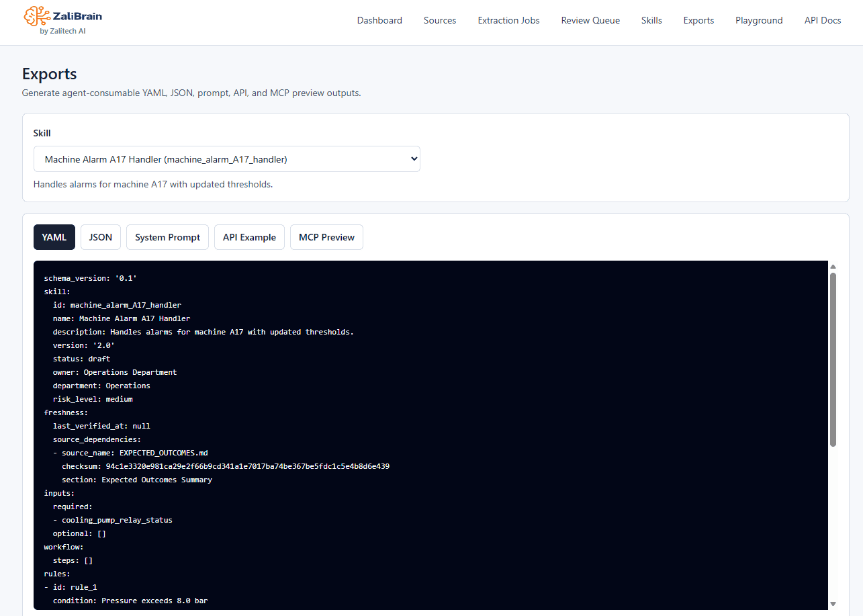Click the 'department: Operations' line

coord(101,386)
